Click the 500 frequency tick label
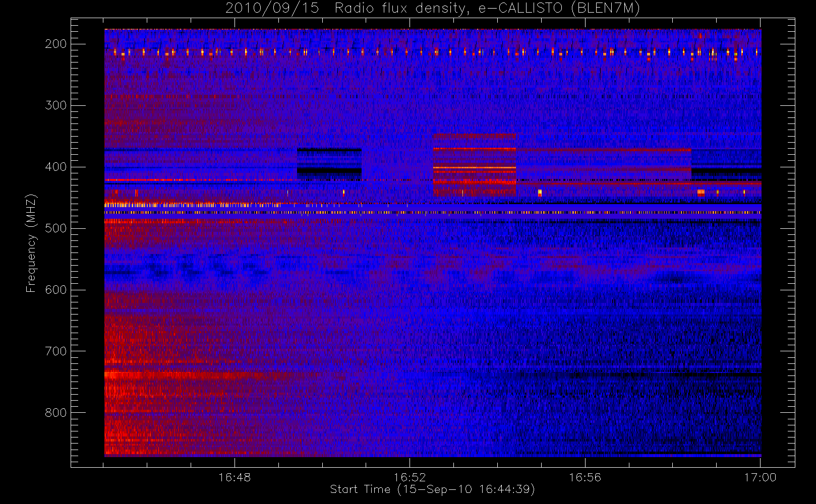 pyautogui.click(x=56, y=228)
